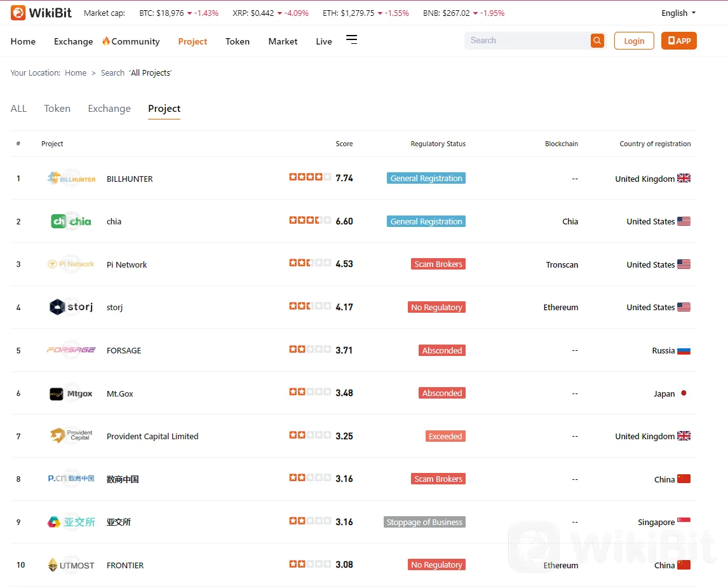This screenshot has width=728, height=588.
Task: Click the UK flag in BILLHUNTER row
Action: (684, 179)
